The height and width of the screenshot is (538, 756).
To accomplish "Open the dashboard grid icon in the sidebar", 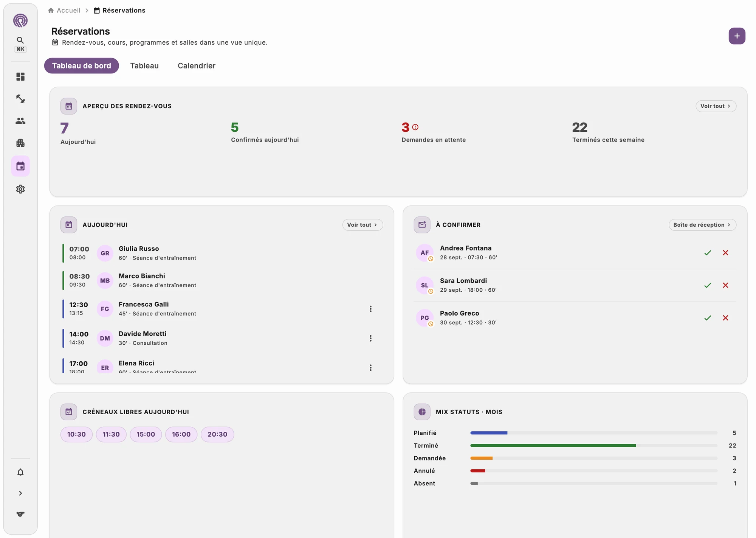I will click(20, 77).
